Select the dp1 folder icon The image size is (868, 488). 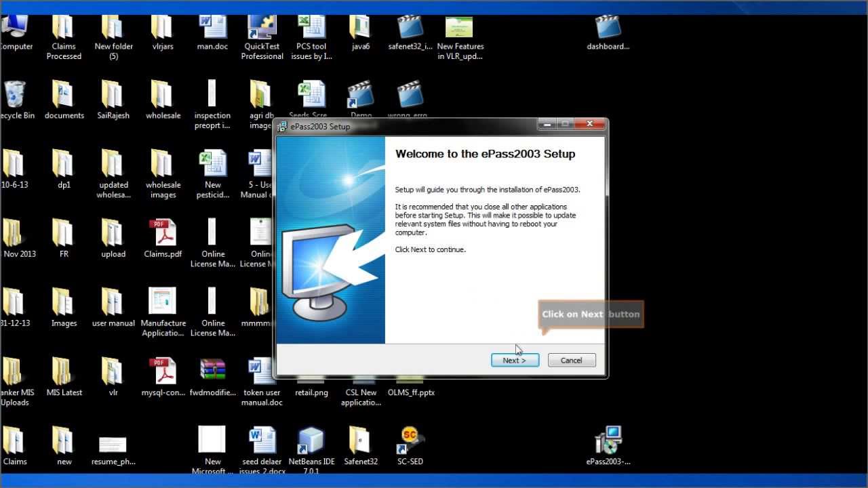(64, 164)
